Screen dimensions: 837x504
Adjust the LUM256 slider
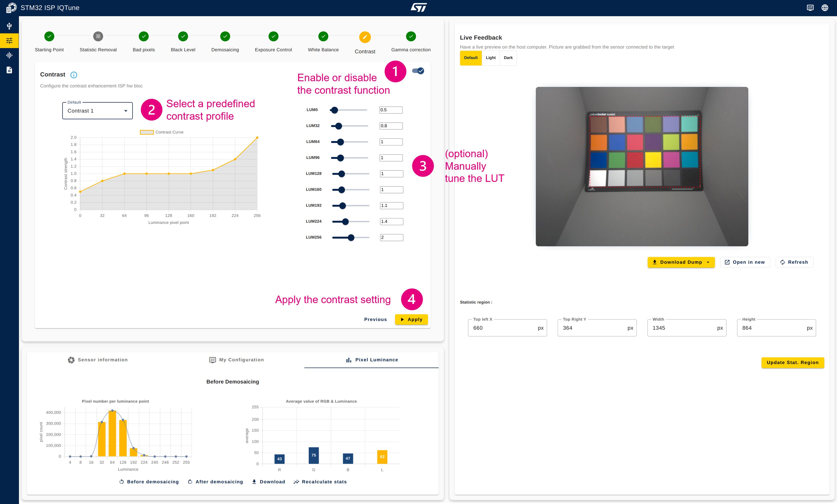click(x=350, y=238)
